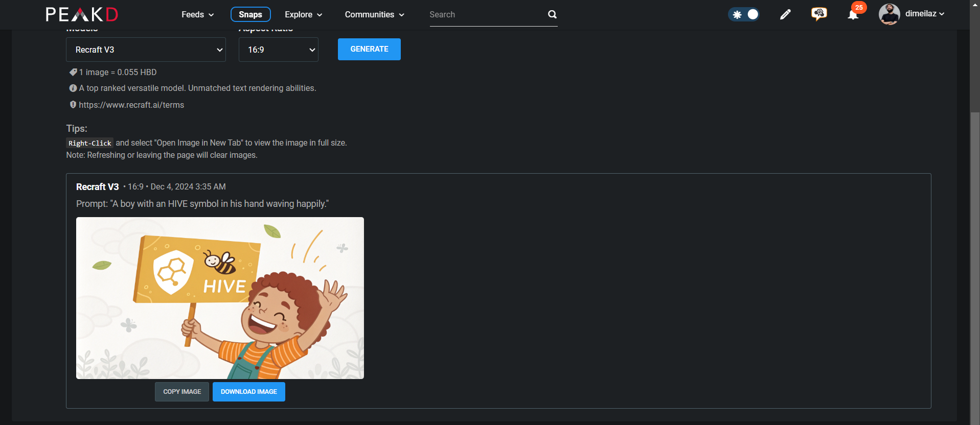Screen dimensions: 980x425
Task: Click the shield icon beside the terms URL
Action: click(x=73, y=104)
